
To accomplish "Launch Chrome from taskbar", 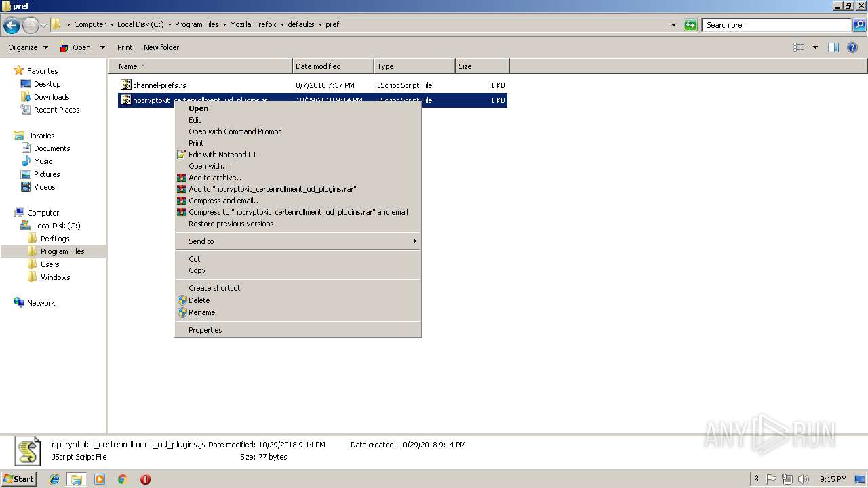I will point(122,479).
